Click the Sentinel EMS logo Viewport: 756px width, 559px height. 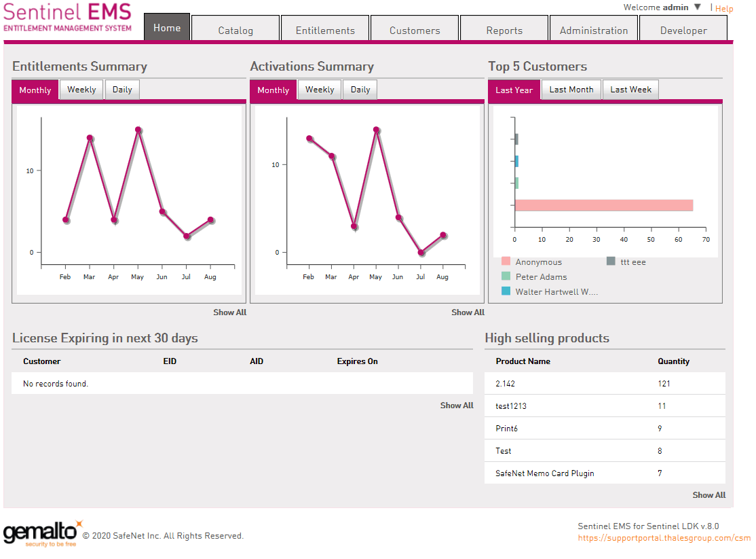click(x=67, y=18)
